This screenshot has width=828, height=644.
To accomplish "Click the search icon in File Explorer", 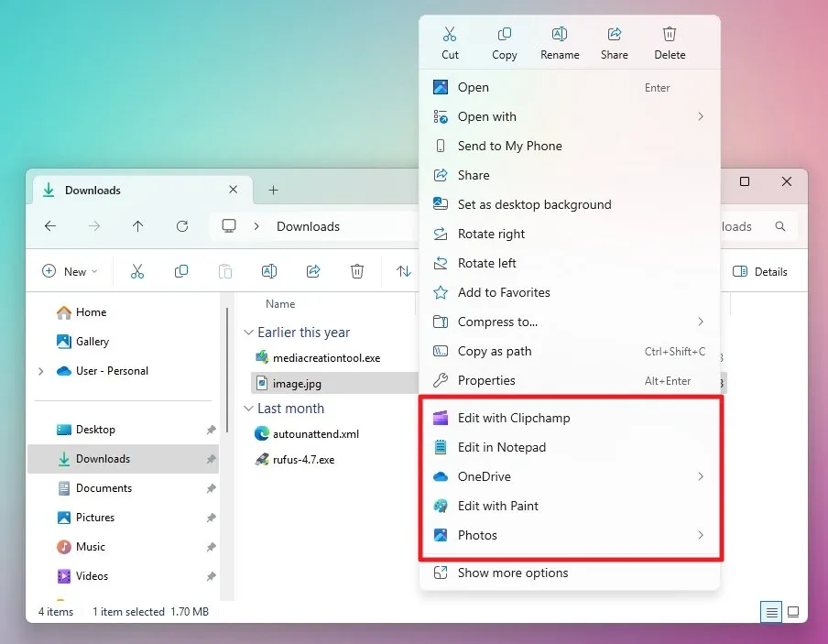I will 781,226.
